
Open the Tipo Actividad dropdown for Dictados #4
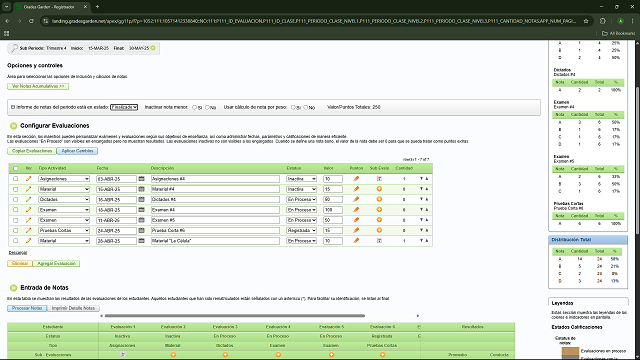click(x=64, y=199)
